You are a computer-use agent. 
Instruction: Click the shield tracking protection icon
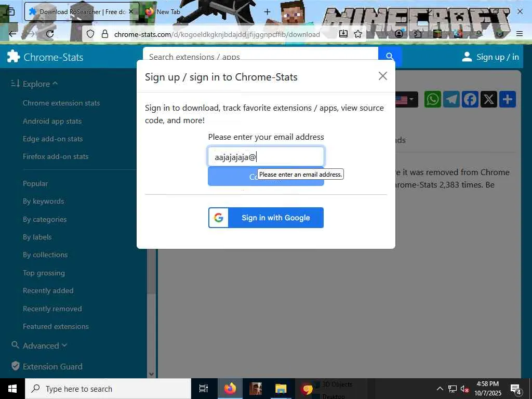[x=90, y=34]
